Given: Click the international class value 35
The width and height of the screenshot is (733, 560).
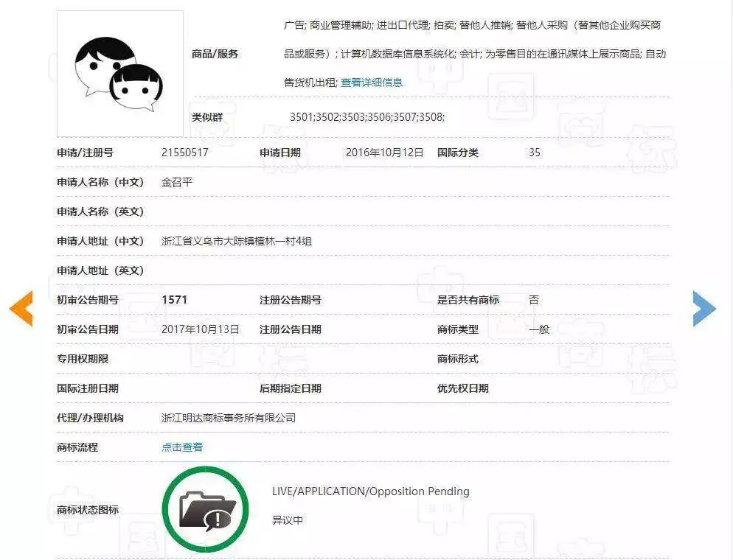Looking at the screenshot, I should pos(535,153).
